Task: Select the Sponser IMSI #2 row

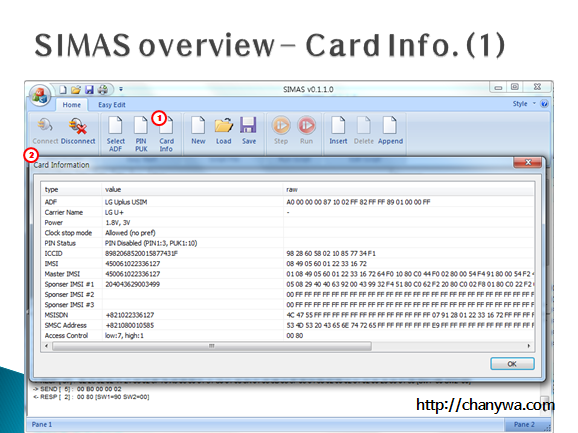Action: tap(288, 294)
